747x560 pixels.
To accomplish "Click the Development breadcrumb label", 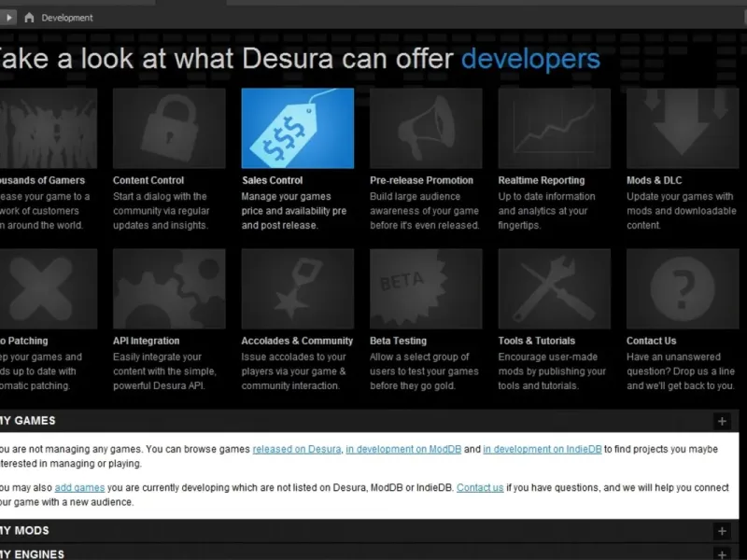I will [x=67, y=18].
